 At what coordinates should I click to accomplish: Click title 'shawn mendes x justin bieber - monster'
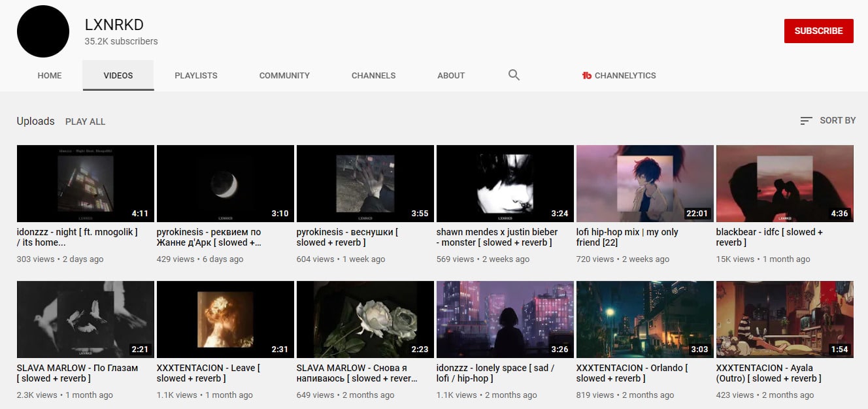coord(497,237)
